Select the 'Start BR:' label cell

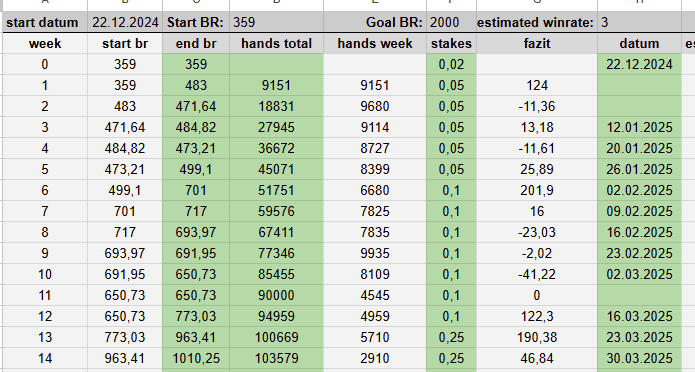196,22
